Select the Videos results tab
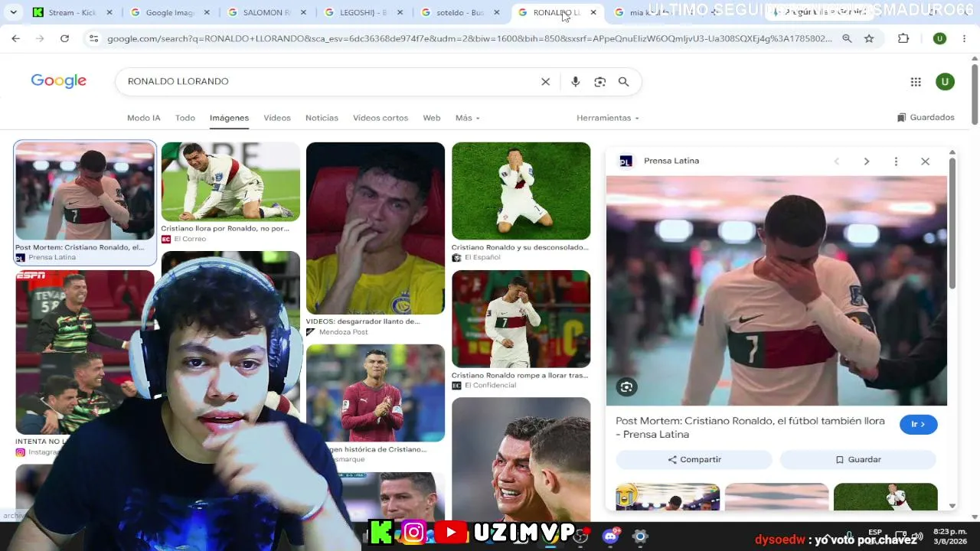 tap(277, 118)
